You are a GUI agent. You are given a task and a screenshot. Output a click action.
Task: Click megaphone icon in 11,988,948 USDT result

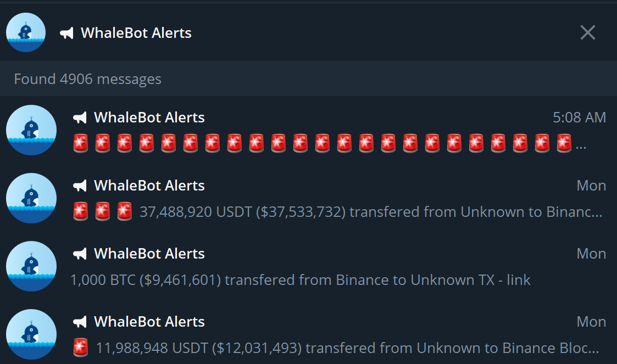tap(80, 322)
